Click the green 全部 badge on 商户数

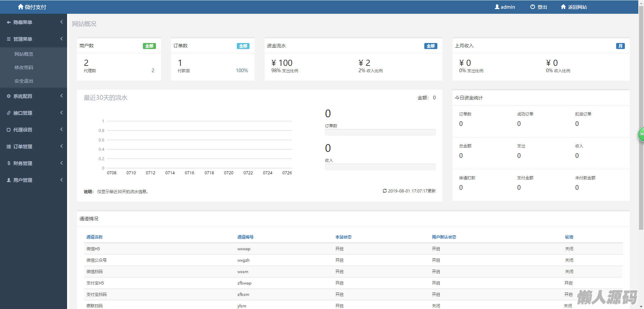point(149,46)
